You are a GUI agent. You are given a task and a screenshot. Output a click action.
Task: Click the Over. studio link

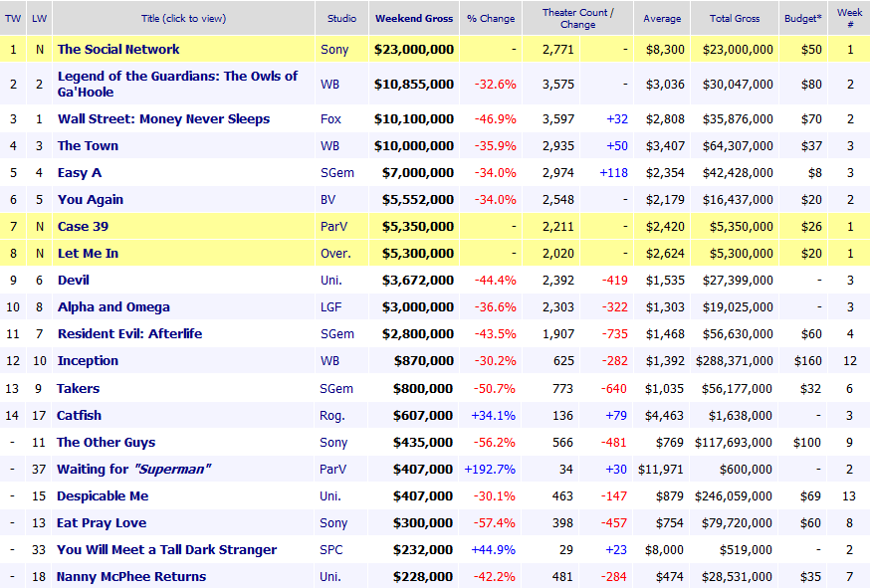coord(335,254)
